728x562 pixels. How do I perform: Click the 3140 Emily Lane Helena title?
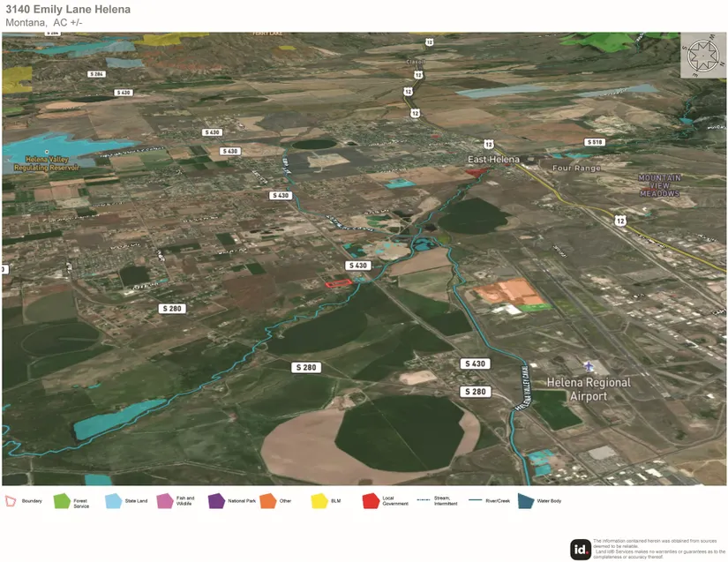click(67, 10)
